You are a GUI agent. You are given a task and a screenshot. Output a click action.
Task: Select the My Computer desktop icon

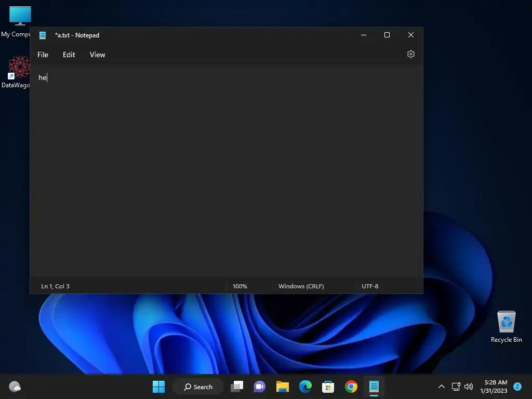pos(16,22)
